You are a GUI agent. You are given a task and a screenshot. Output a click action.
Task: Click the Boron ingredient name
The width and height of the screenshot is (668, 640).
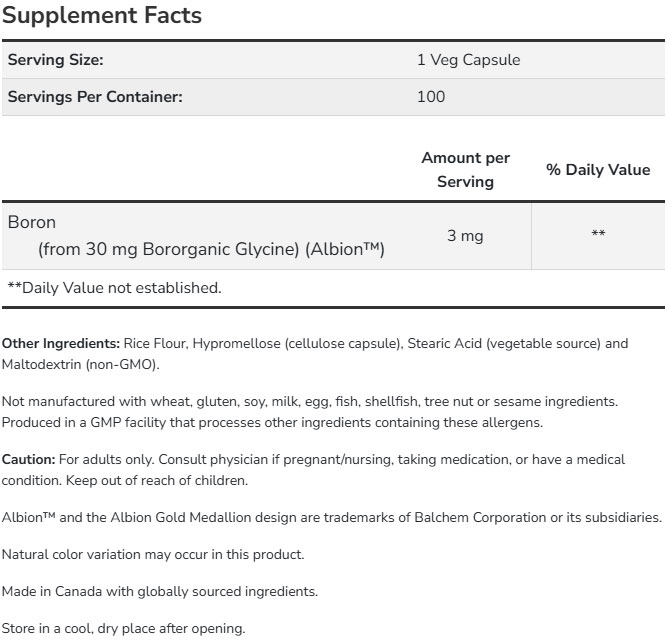pos(32,222)
